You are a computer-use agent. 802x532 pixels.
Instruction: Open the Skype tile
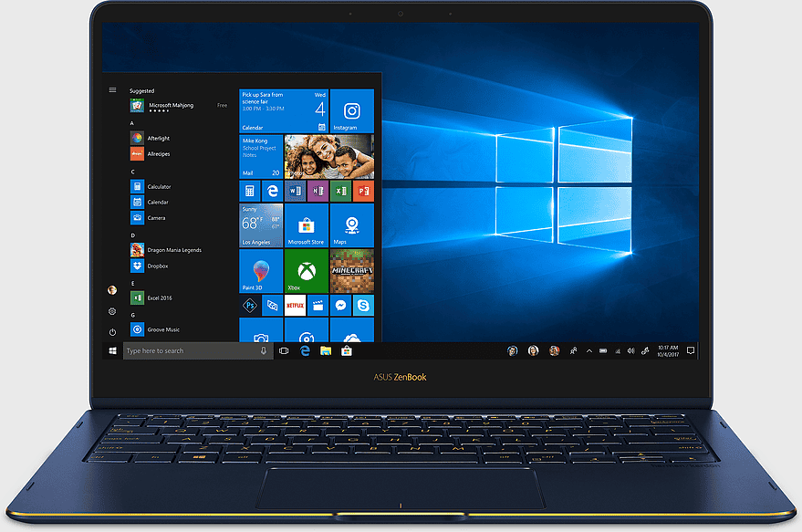click(364, 306)
